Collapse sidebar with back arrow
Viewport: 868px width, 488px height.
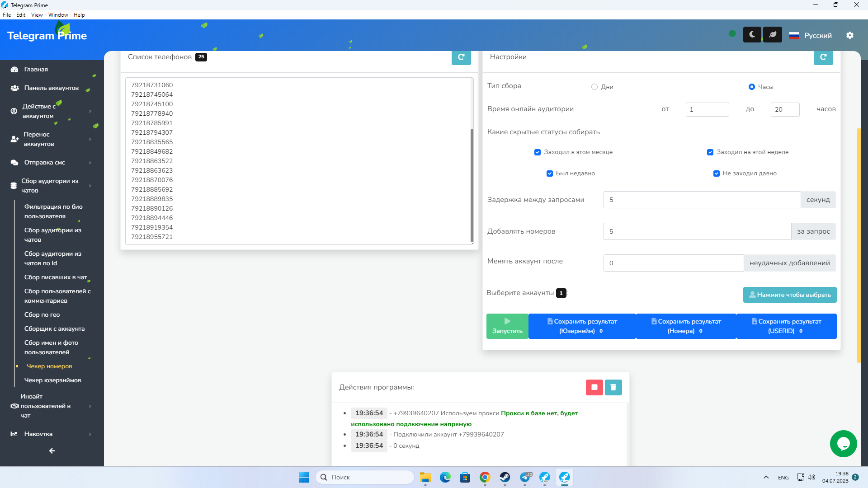click(52, 451)
